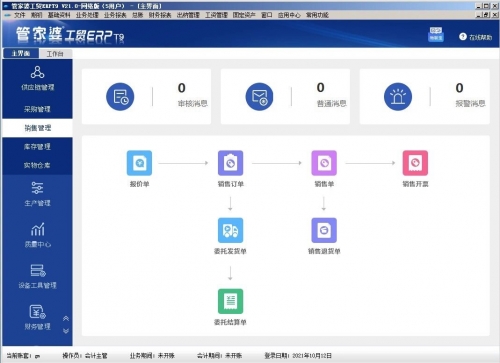This screenshot has width=500, height=363.
Task: Click 操作员: 会计主管 in status bar
Action: (x=85, y=356)
